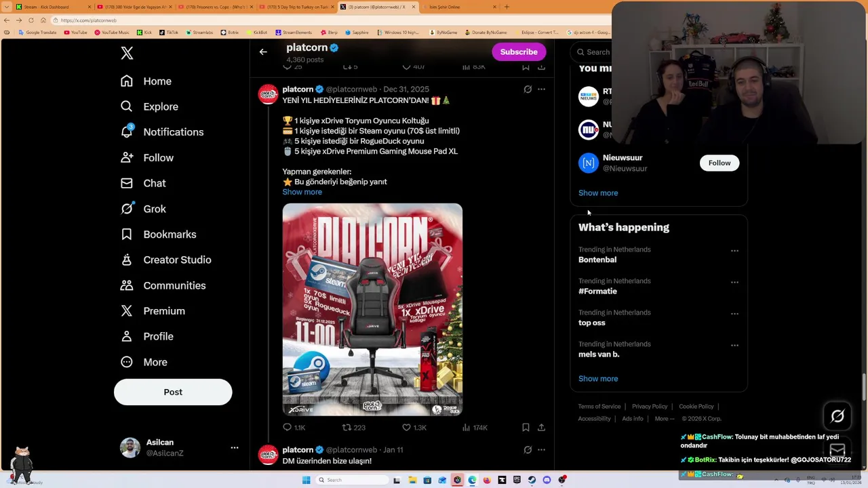Open the PLATCORN giveaway image
Viewport: 868px width, 488px height.
tap(372, 309)
